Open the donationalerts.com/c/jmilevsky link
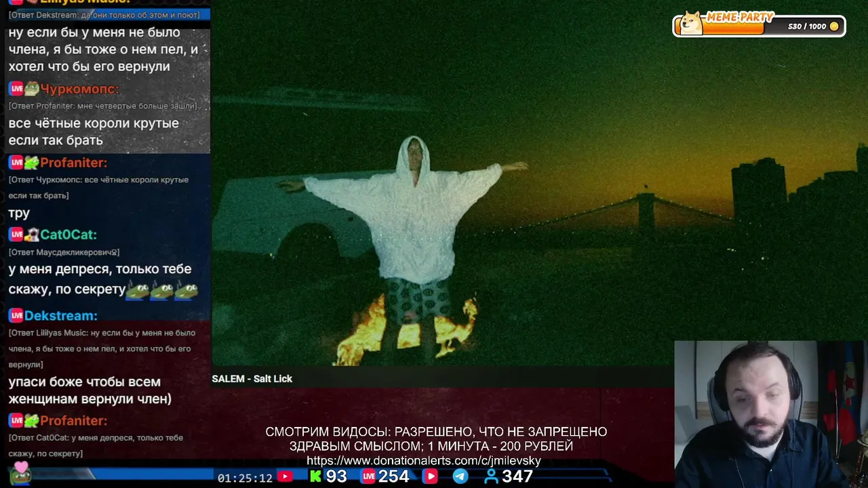 pos(423,461)
